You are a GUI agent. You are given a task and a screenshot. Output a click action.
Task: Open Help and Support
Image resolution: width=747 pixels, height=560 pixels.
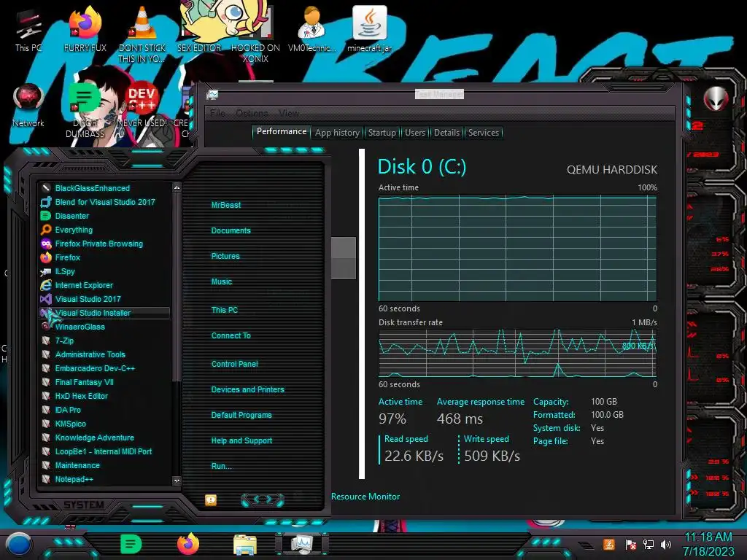(x=241, y=440)
